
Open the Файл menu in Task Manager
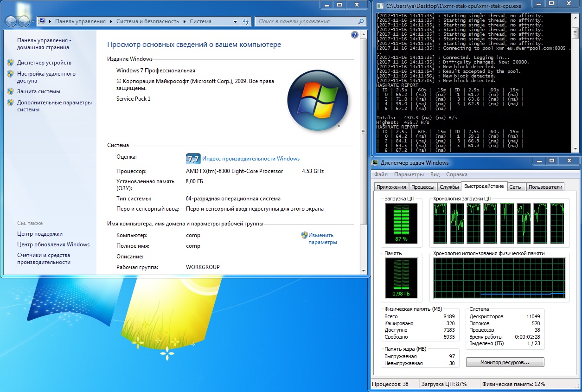click(x=381, y=174)
